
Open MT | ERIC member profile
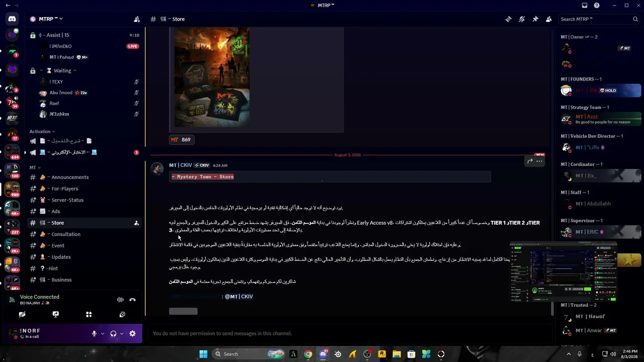(601, 232)
